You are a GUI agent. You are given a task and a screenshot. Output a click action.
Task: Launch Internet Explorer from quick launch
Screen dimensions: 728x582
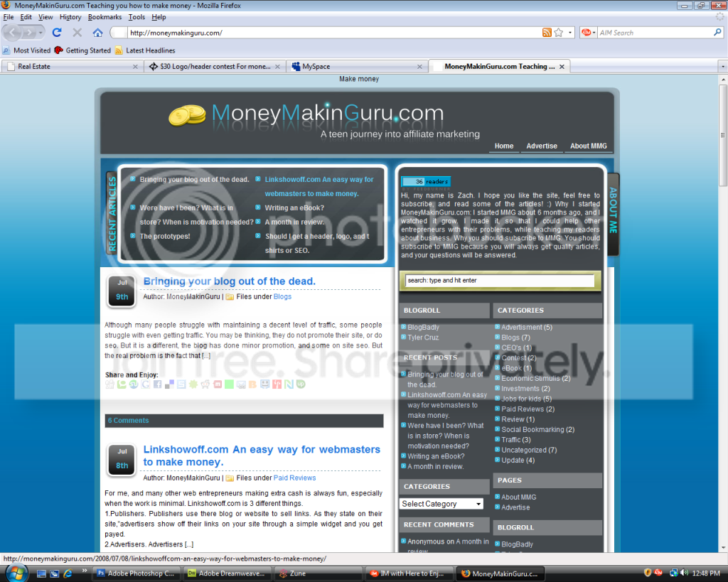[68, 573]
